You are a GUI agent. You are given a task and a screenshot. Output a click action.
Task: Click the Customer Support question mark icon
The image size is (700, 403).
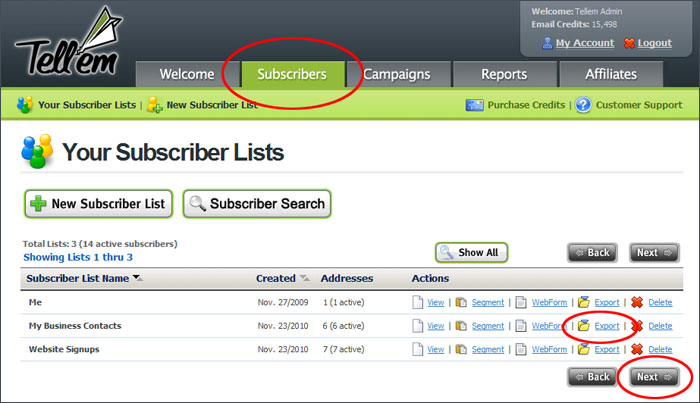[583, 105]
